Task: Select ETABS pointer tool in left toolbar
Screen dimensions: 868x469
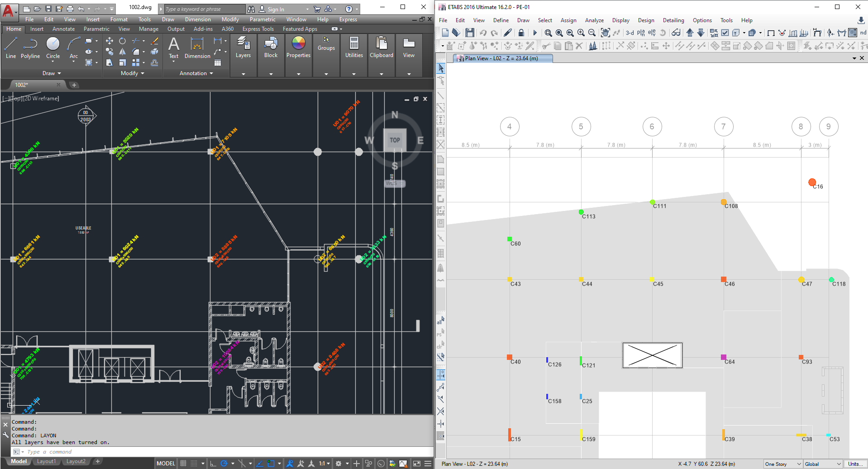Action: [x=441, y=68]
